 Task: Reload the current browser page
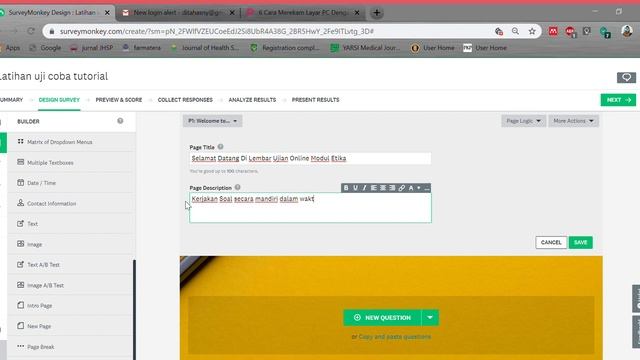tap(31, 31)
